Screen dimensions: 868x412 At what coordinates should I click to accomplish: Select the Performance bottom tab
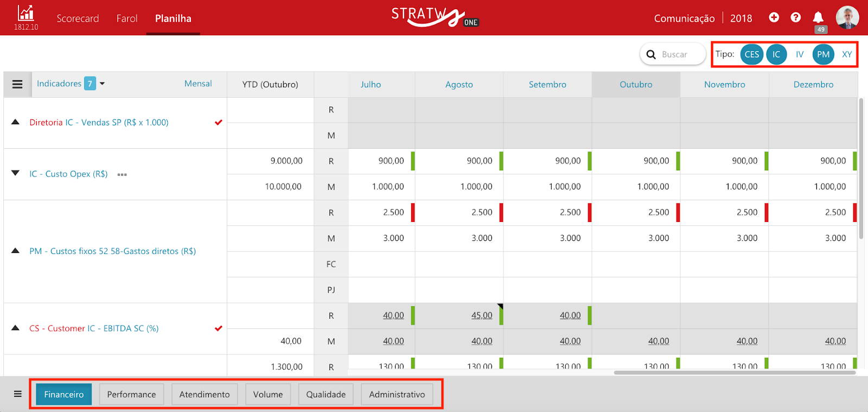[131, 394]
